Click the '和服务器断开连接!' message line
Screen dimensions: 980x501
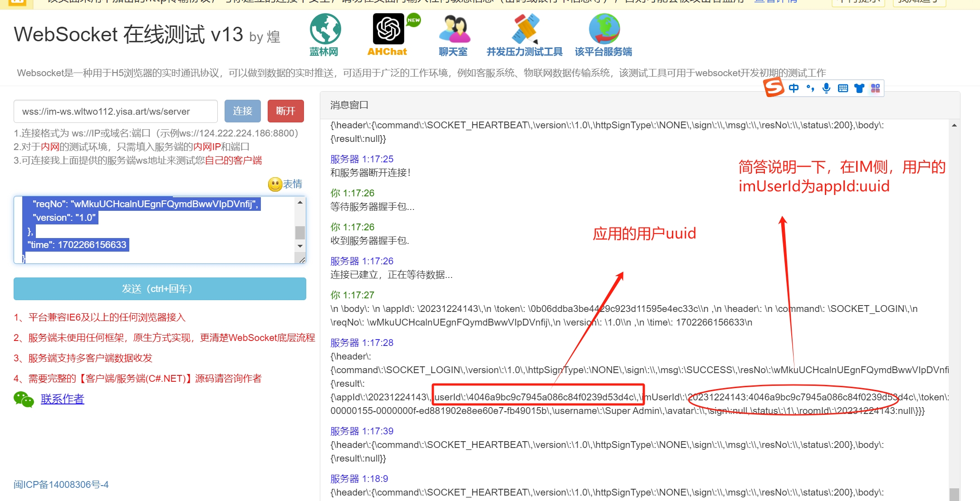coord(371,173)
